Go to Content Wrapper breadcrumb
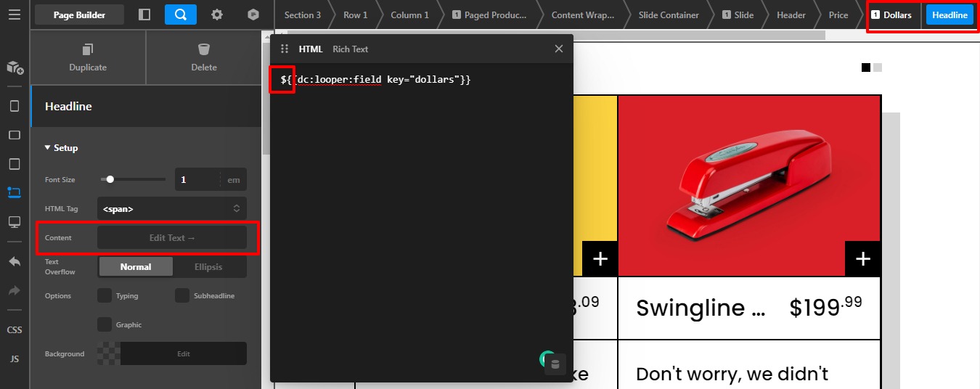This screenshot has height=389, width=980. tap(583, 15)
